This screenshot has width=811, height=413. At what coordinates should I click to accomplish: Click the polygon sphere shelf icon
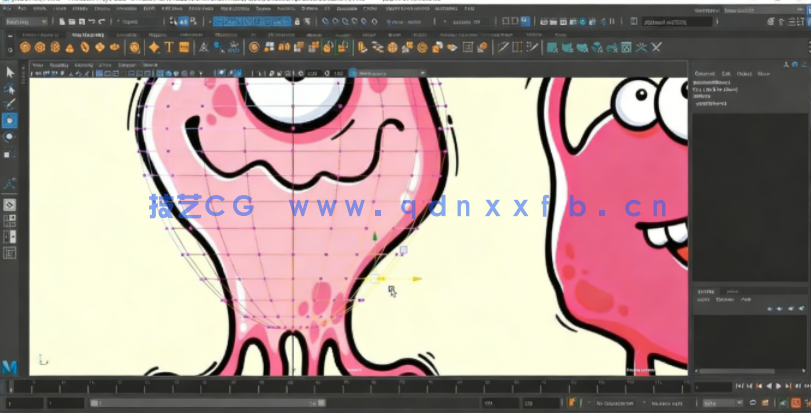pyautogui.click(x=27, y=46)
